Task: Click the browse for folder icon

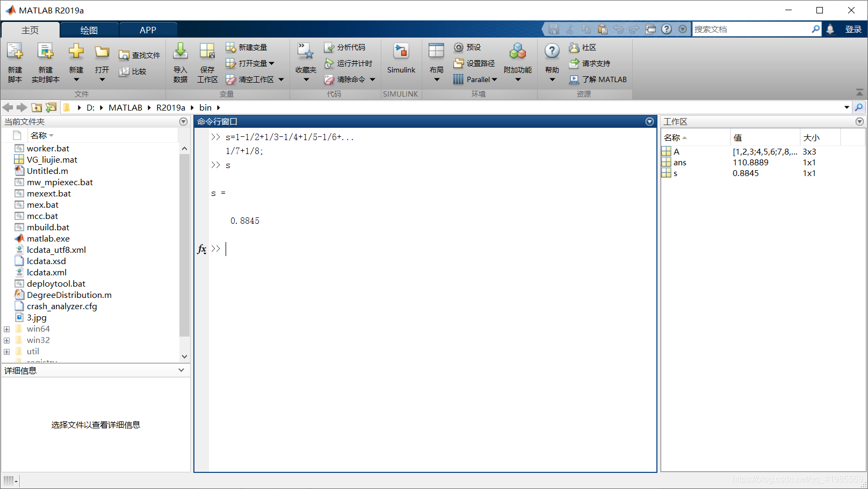Action: [51, 107]
